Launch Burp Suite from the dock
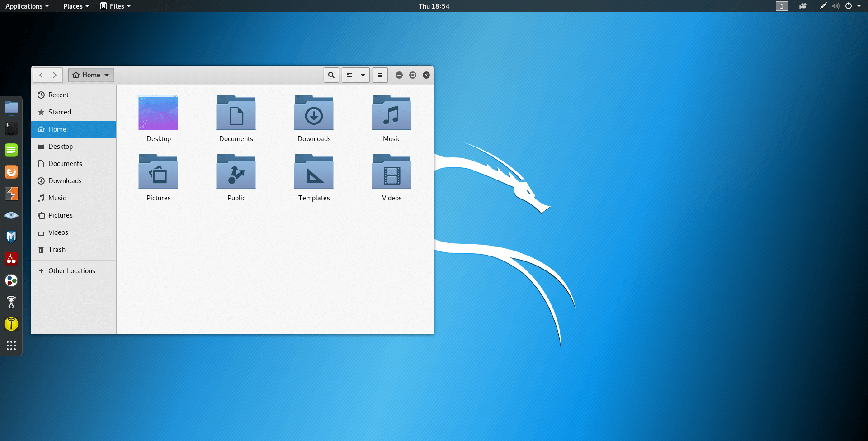 11,194
